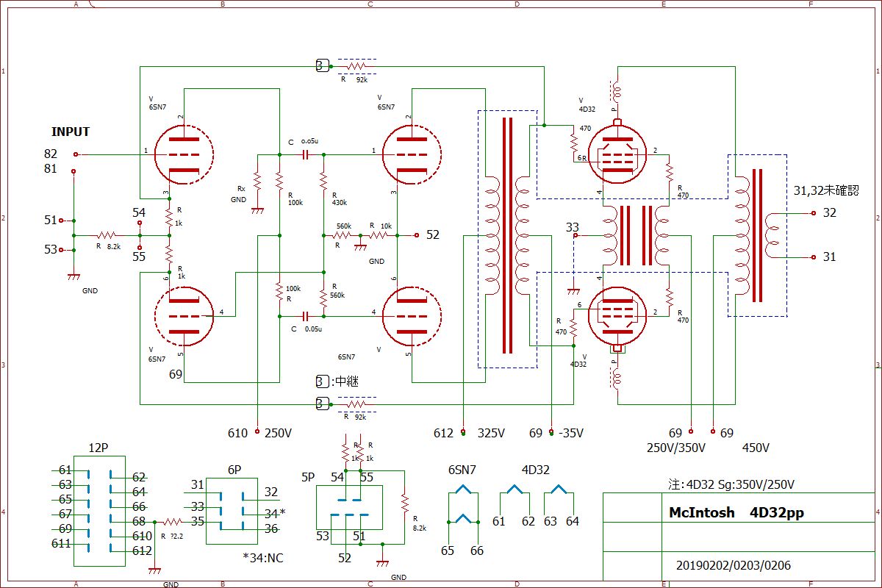This screenshot has width=882, height=588.
Task: Click pin 611 on the 12P connector
Action: 61,543
